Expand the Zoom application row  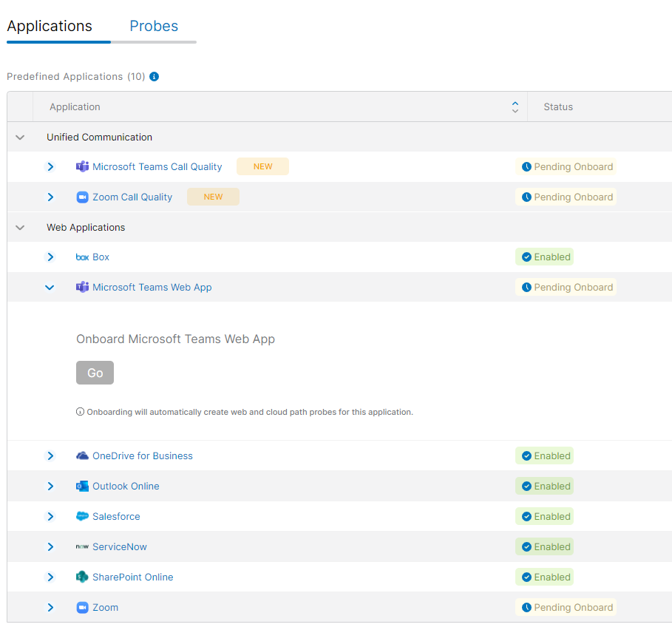coord(50,607)
